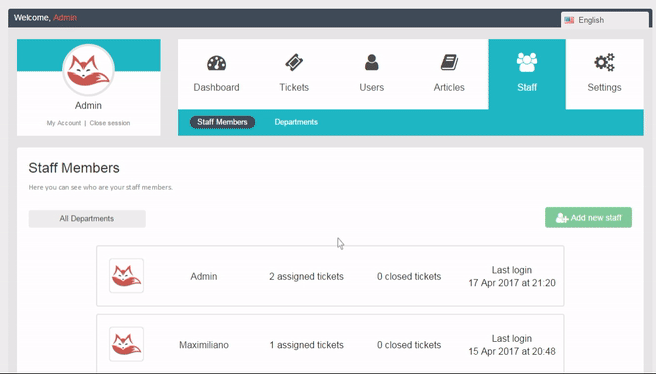Click the Admin name under profile avatar

click(88, 105)
